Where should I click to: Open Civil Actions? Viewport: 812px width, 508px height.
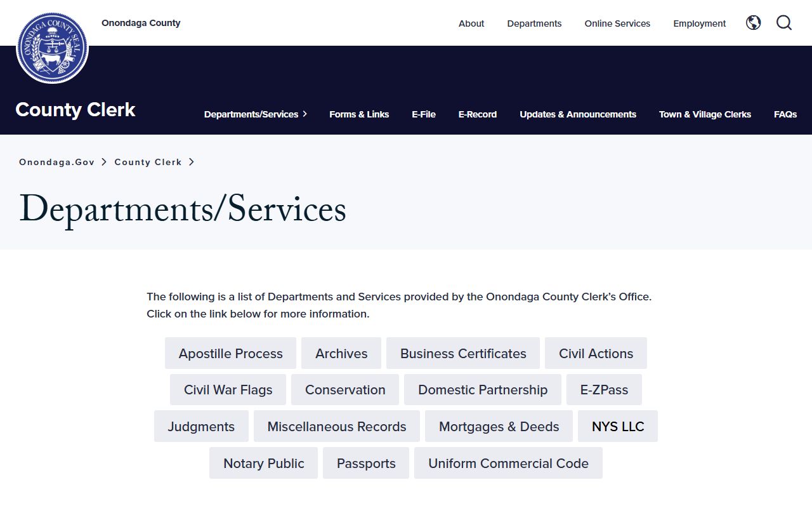click(x=596, y=353)
